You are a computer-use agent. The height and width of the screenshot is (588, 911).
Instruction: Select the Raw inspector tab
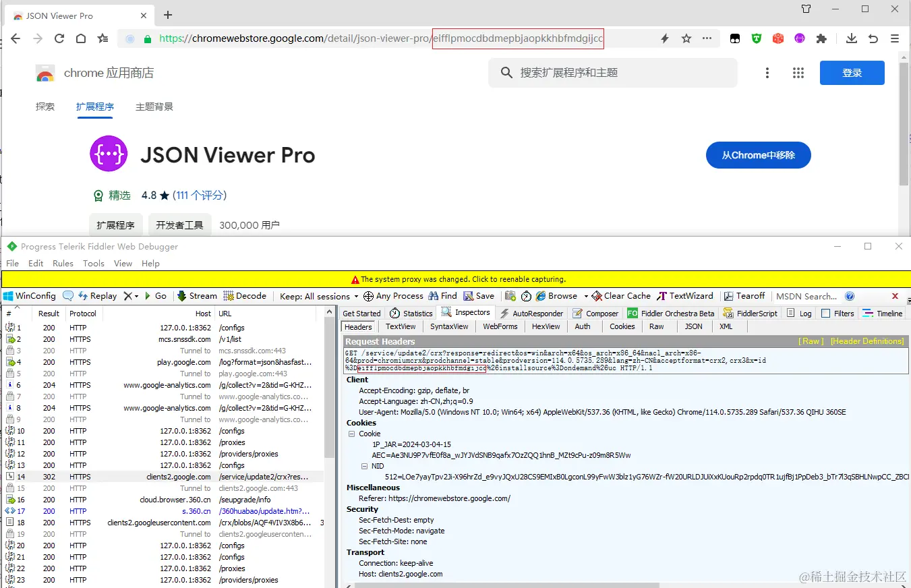(x=656, y=326)
